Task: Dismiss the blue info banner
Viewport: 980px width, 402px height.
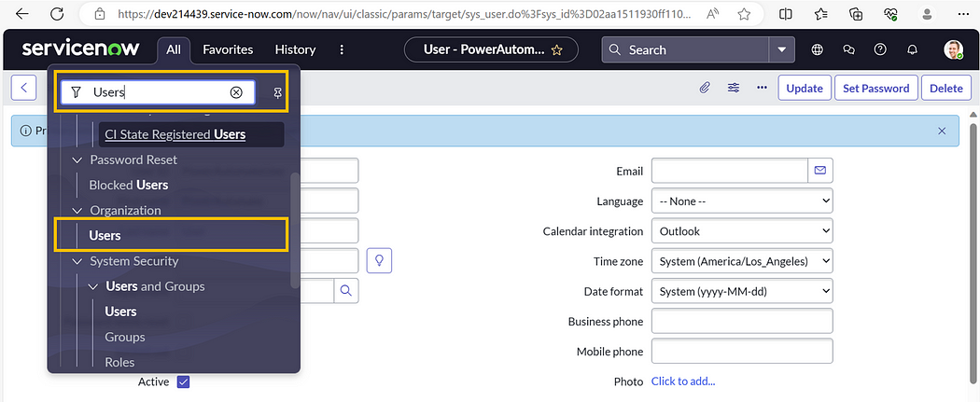Action: (x=942, y=132)
